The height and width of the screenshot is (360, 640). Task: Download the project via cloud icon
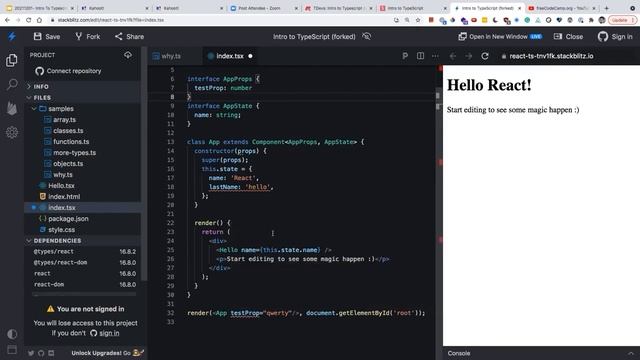click(128, 55)
